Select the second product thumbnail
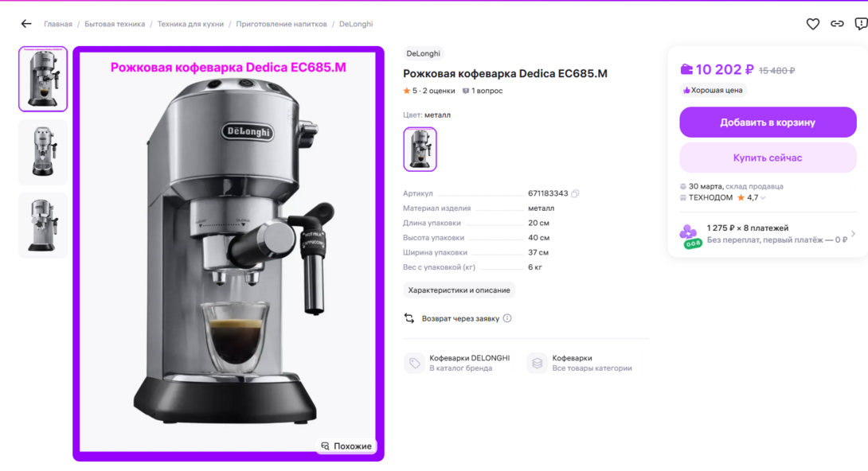This screenshot has height=471, width=868. pyautogui.click(x=43, y=152)
